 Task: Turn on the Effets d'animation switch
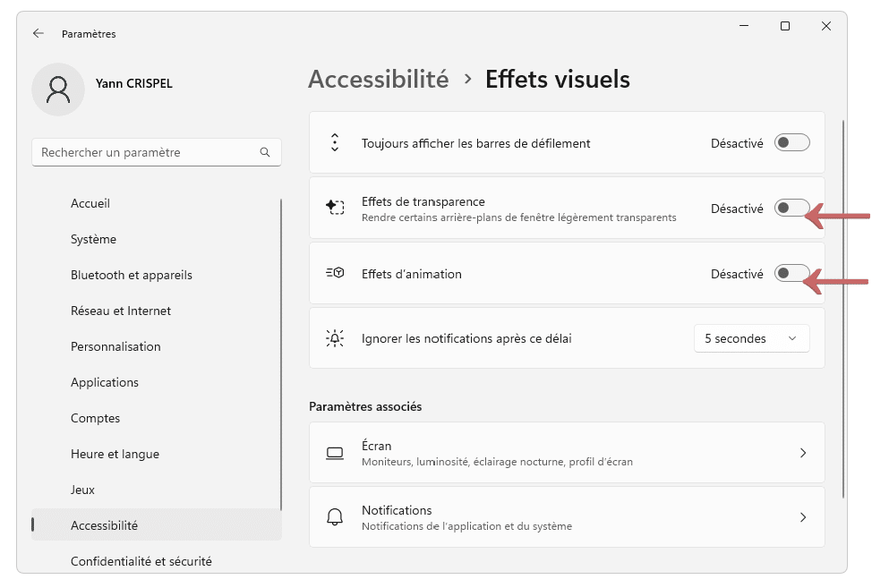pos(792,273)
